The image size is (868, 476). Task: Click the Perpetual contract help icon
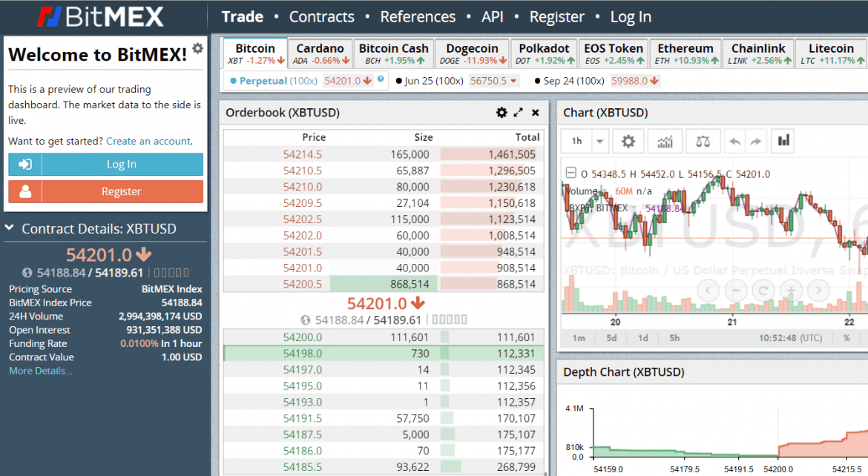click(x=381, y=79)
